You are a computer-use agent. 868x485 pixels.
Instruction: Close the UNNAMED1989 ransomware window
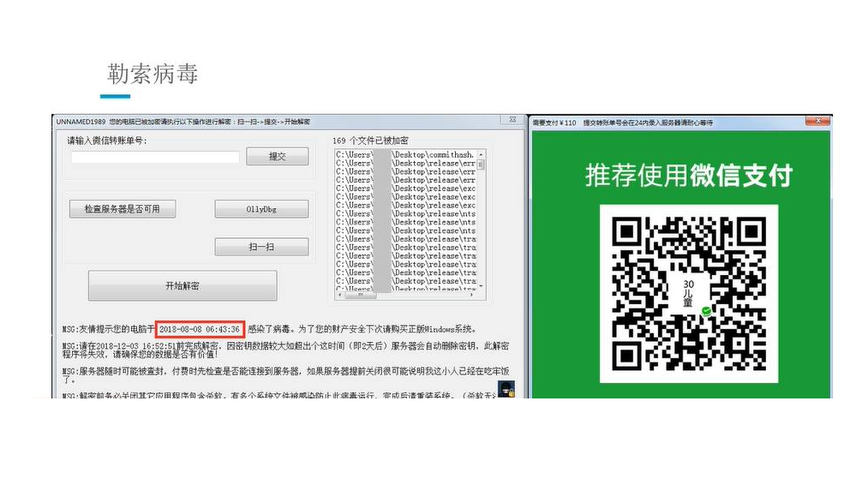pos(512,120)
